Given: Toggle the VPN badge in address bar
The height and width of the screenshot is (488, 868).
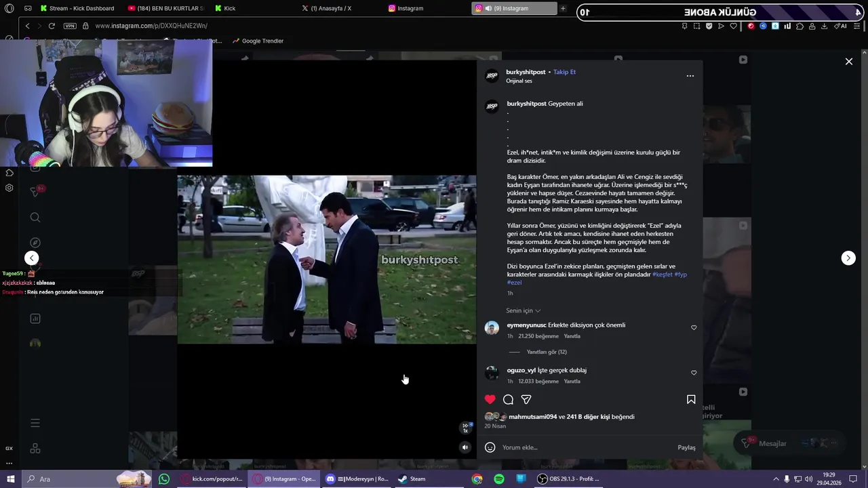Looking at the screenshot, I should point(70,26).
